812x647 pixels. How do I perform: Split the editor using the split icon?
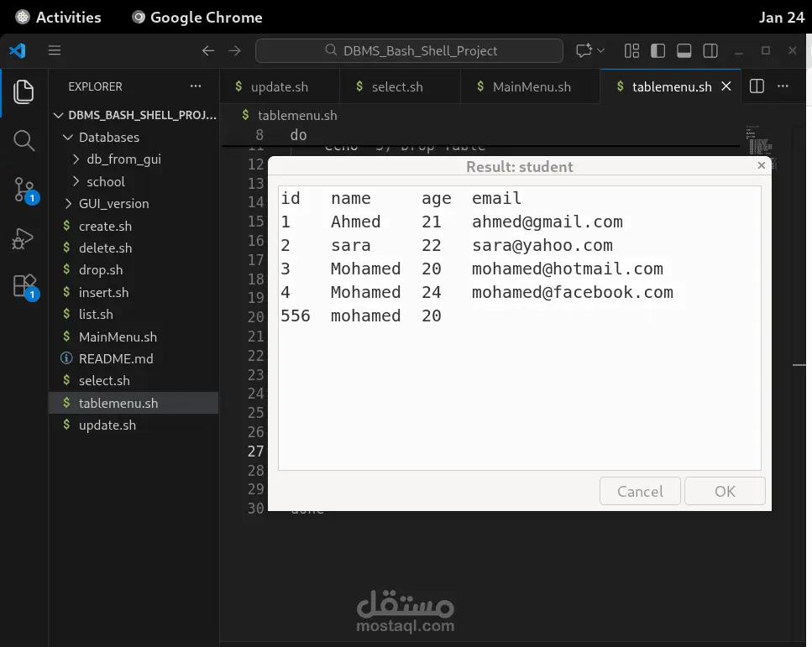click(756, 86)
